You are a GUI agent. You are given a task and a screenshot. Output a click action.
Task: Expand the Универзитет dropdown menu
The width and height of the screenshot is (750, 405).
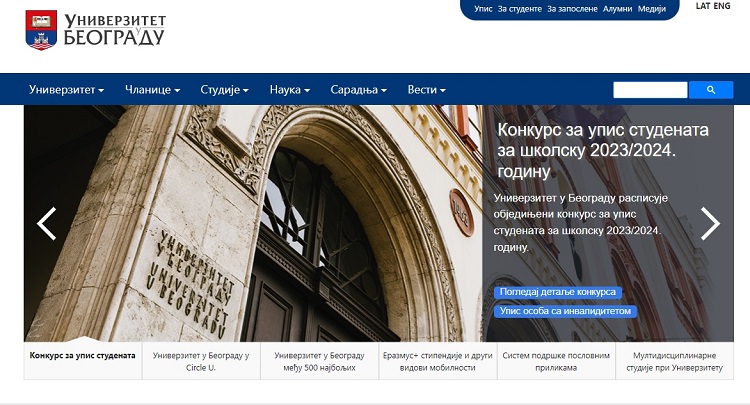(x=66, y=89)
